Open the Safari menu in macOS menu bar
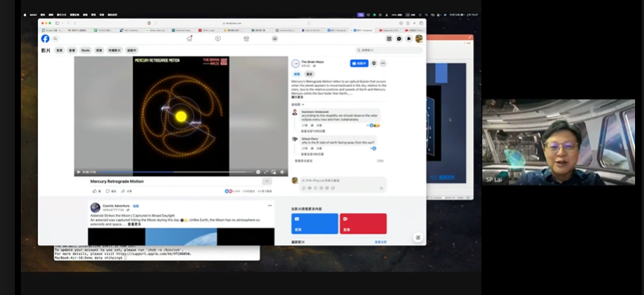 coord(33,15)
